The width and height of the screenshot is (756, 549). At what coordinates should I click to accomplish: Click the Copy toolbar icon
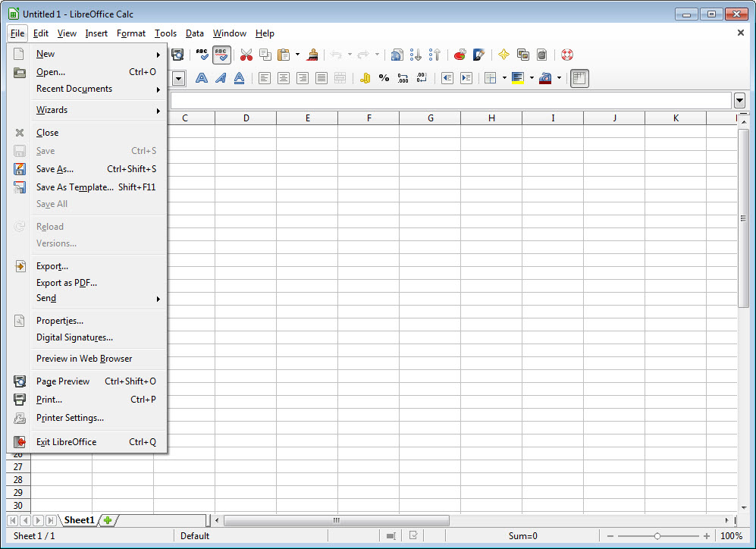[265, 55]
